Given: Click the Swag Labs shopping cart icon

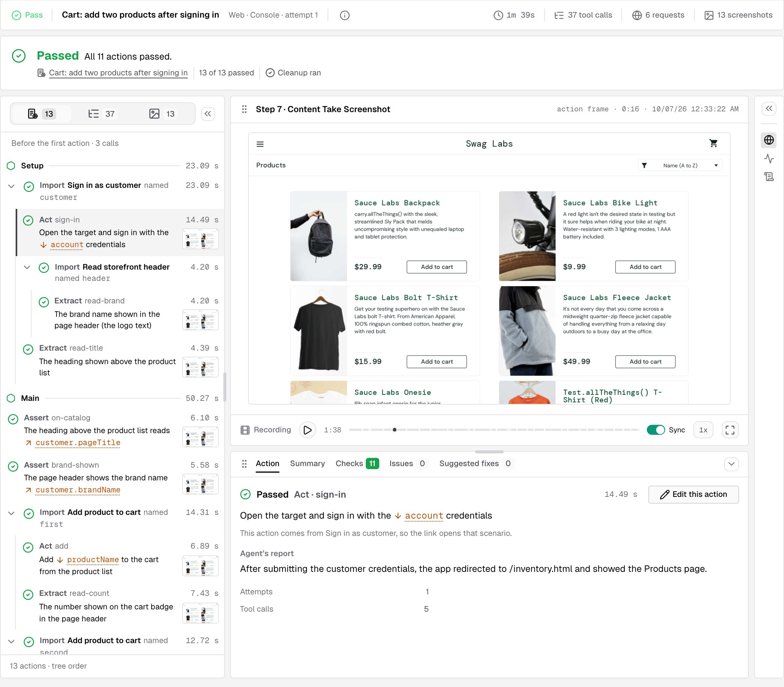Looking at the screenshot, I should 713,143.
